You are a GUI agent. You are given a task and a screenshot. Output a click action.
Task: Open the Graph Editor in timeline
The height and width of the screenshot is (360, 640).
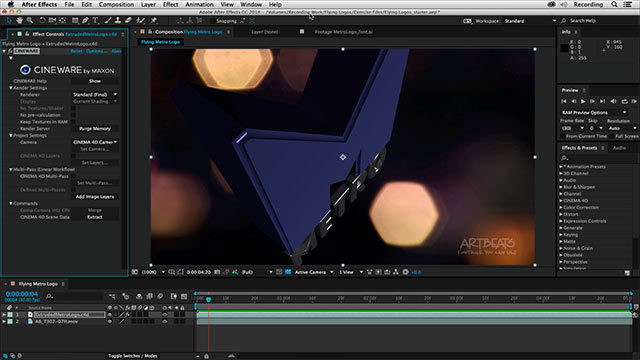click(184, 296)
